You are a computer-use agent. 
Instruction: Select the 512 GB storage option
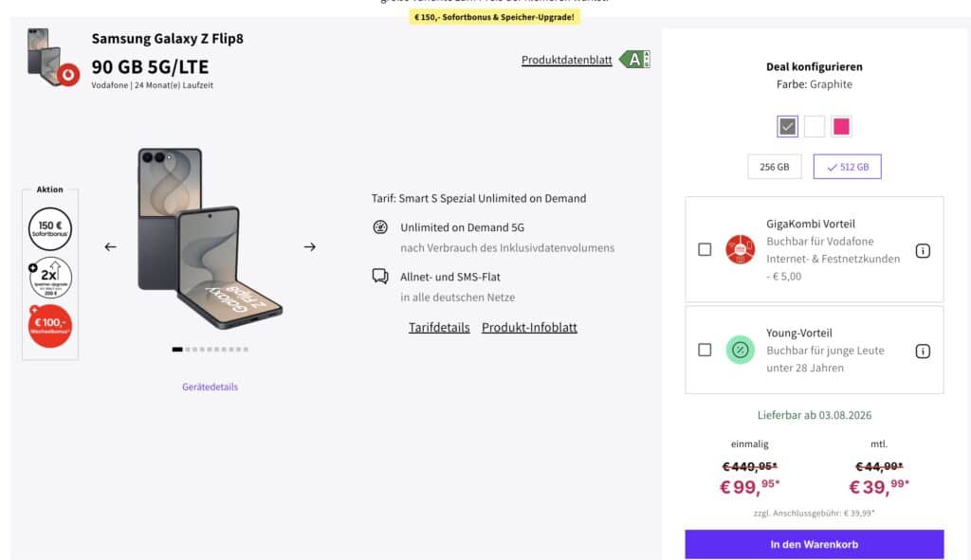click(847, 167)
